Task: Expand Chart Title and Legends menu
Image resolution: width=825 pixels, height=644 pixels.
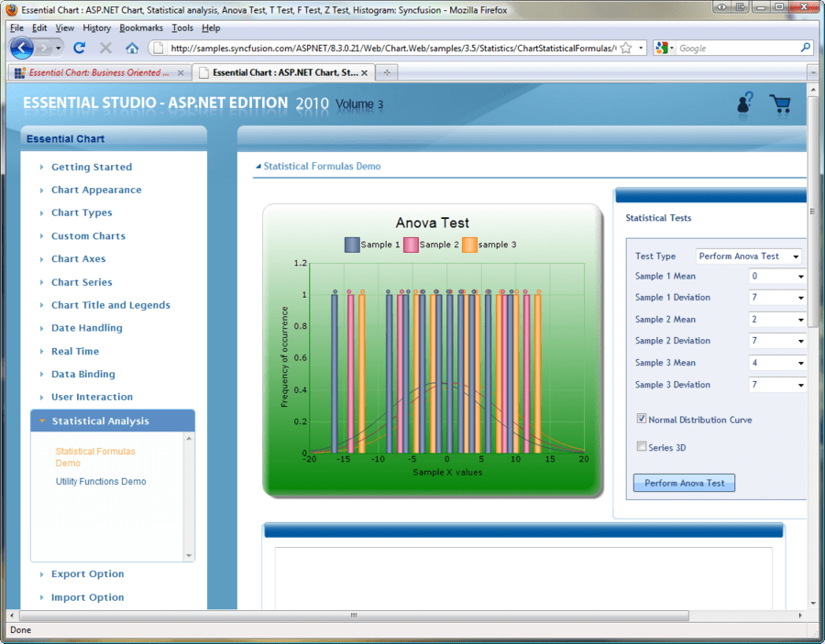Action: pyautogui.click(x=111, y=305)
